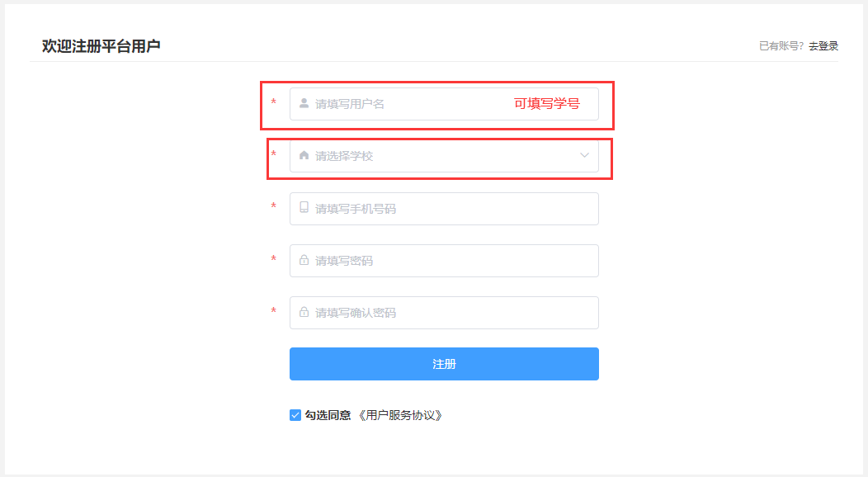This screenshot has height=477, width=868.
Task: Open the 请选择学校 school dropdown
Action: click(x=437, y=156)
